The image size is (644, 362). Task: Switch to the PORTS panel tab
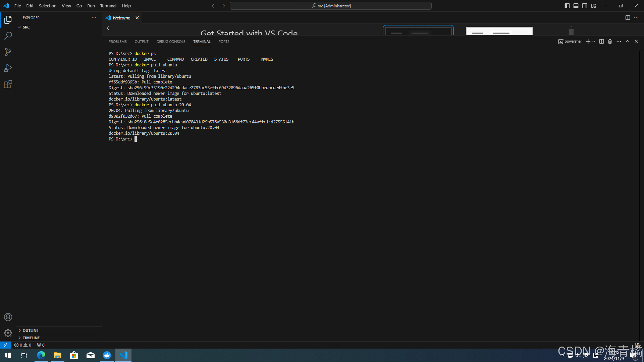point(224,42)
